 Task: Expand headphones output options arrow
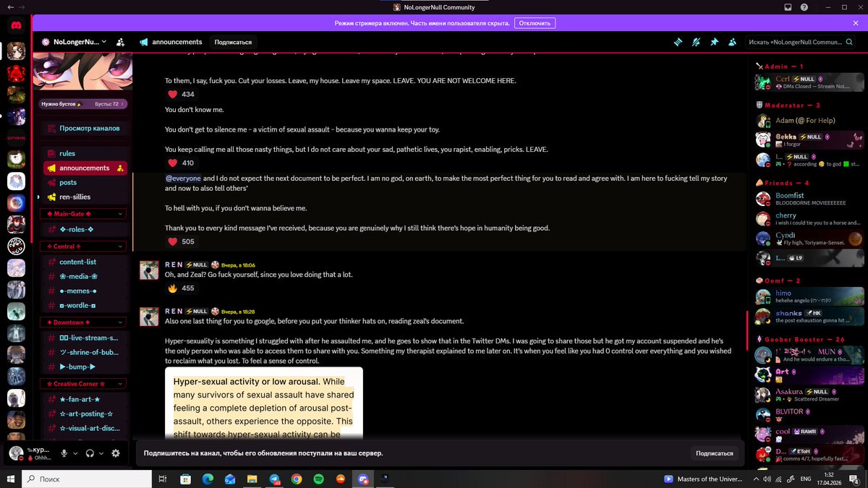101,453
